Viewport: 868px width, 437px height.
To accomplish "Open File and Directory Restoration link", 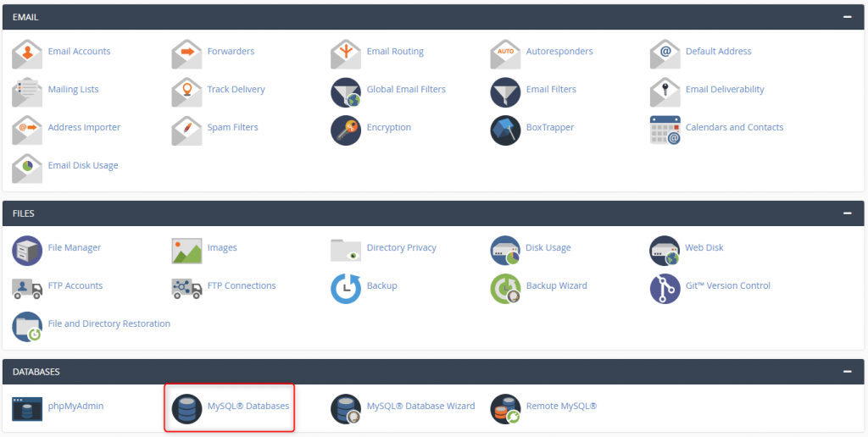I will click(109, 324).
